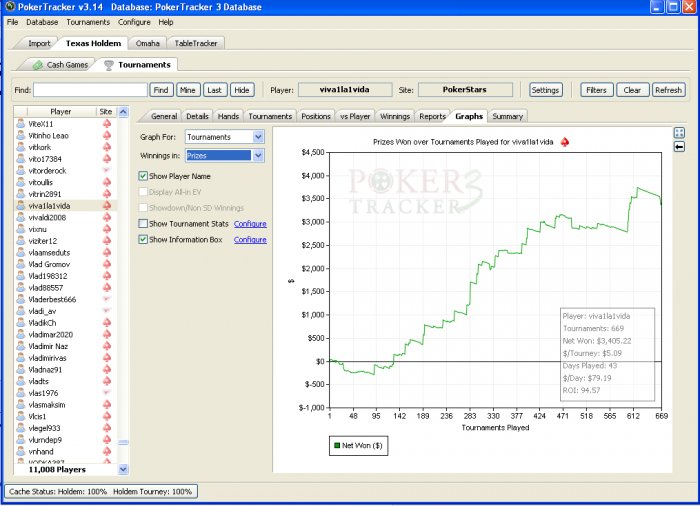Select player vlad Gromov in the list
Image resolution: width=700 pixels, height=506 pixels.
pos(48,264)
